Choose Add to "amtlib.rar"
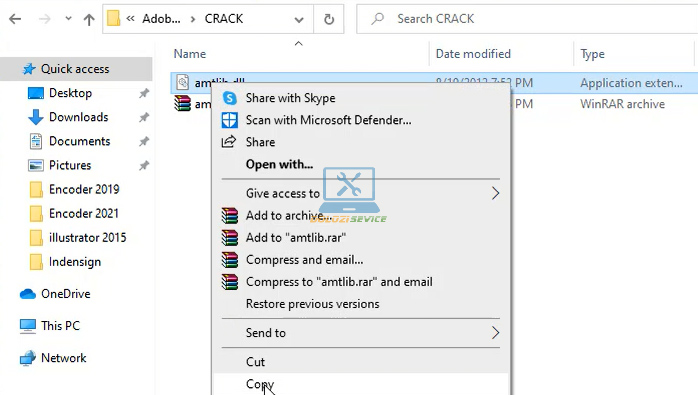The height and width of the screenshot is (395, 698). click(296, 237)
